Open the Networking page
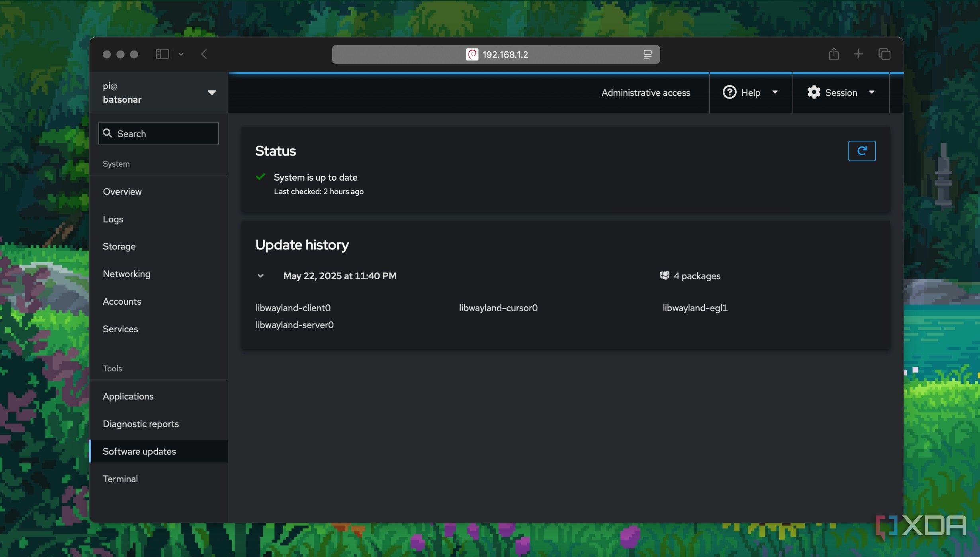This screenshot has width=980, height=557. pyautogui.click(x=159, y=274)
